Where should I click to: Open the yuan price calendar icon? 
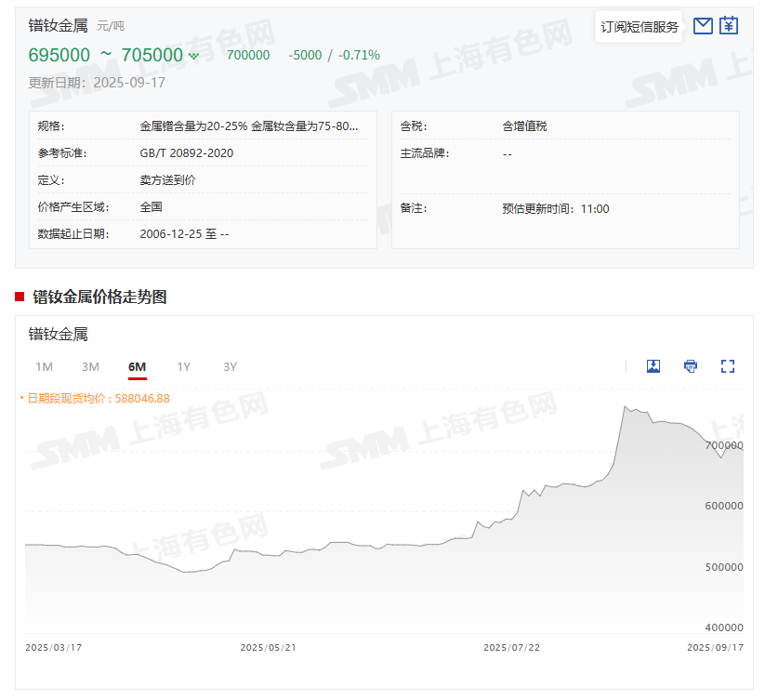click(729, 26)
